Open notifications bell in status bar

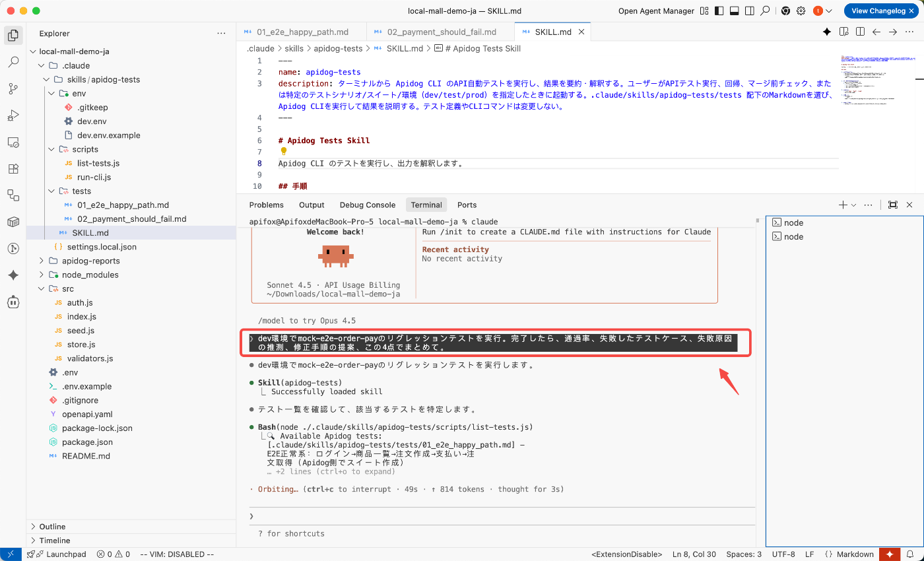point(910,554)
